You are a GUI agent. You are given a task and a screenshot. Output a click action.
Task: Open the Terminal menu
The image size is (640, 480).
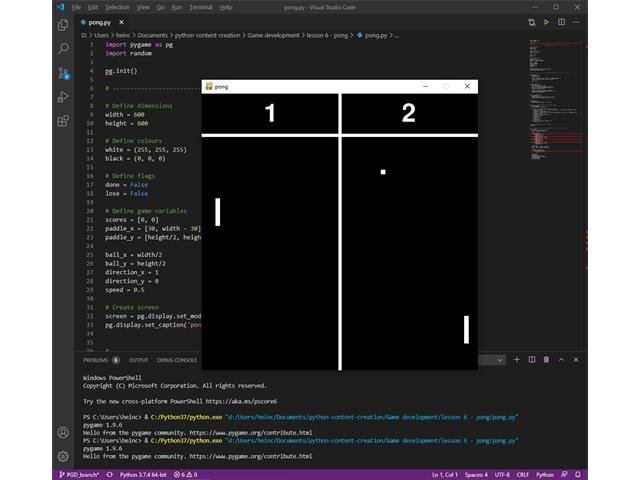coord(201,6)
